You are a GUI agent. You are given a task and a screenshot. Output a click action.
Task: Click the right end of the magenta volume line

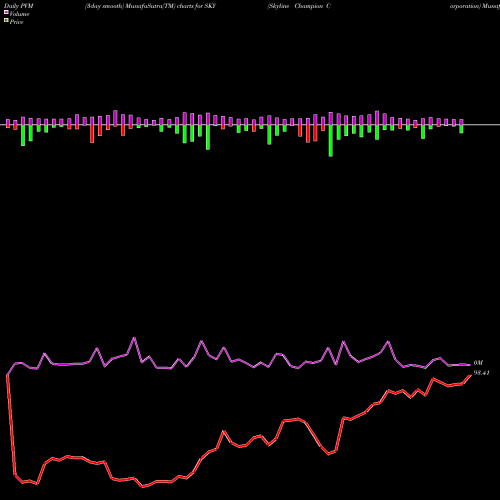470,365
